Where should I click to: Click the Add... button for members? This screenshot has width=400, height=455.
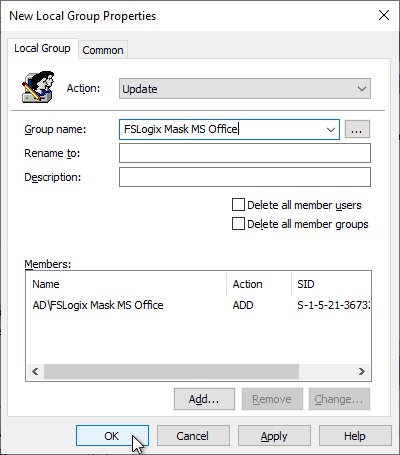tap(204, 399)
